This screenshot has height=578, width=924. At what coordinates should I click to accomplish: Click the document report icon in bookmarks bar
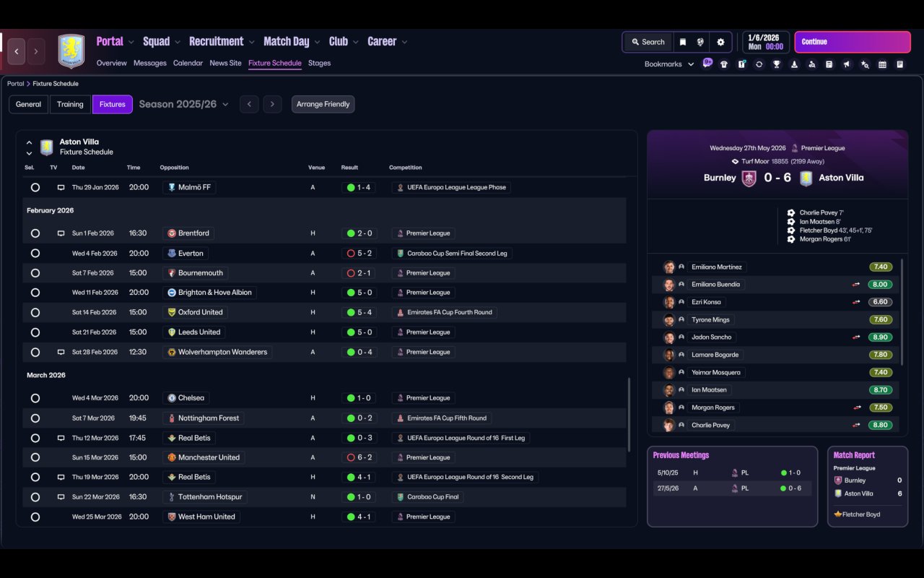829,64
